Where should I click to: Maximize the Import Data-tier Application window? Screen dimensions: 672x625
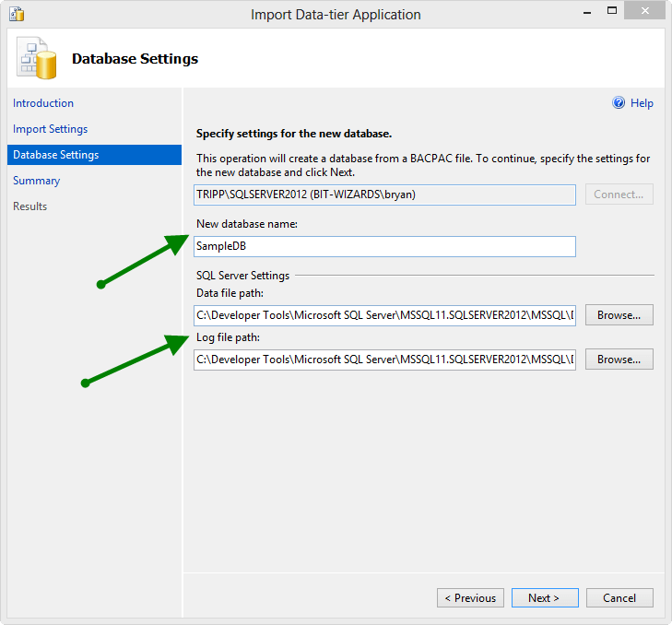612,11
